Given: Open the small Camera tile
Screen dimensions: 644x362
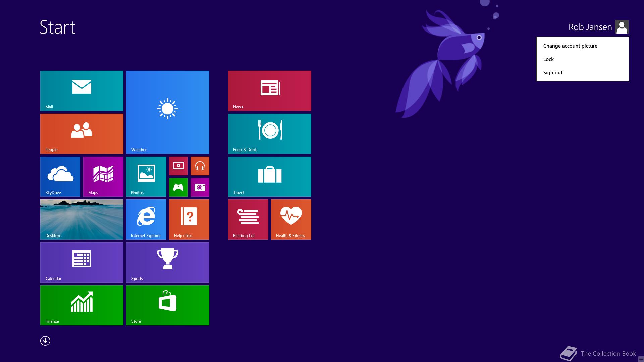Looking at the screenshot, I should pos(200,187).
